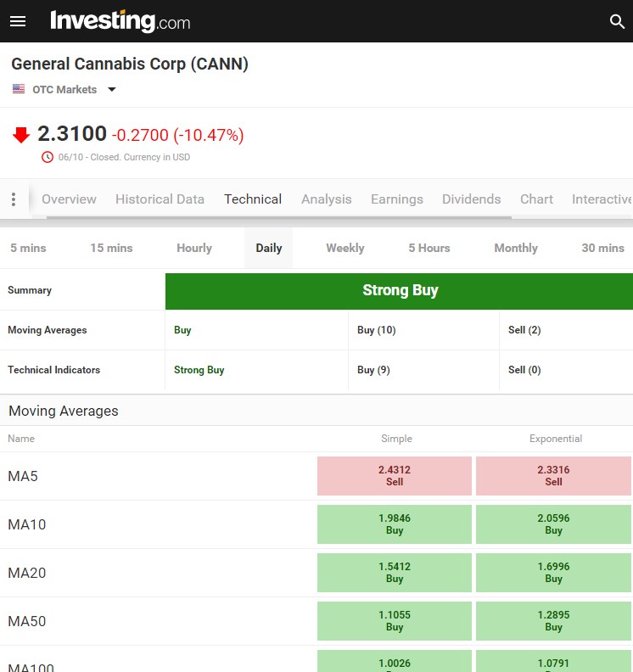Switch to the Overview tab
This screenshot has width=633, height=672.
click(69, 199)
